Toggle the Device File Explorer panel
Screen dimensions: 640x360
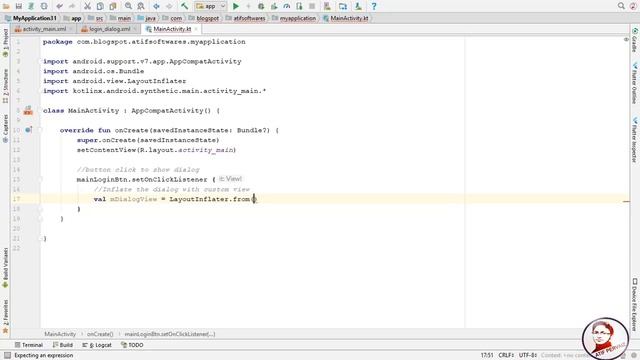[635, 305]
